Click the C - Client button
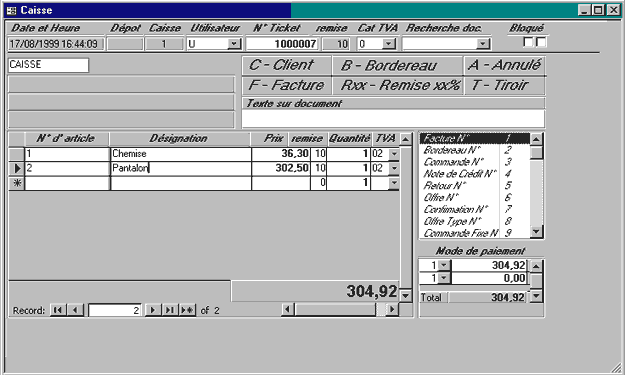Viewport: 625px width, 375px height. coord(287,65)
